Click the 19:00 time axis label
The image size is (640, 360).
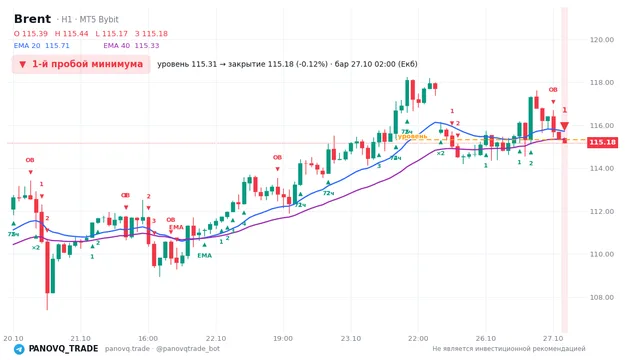click(283, 338)
